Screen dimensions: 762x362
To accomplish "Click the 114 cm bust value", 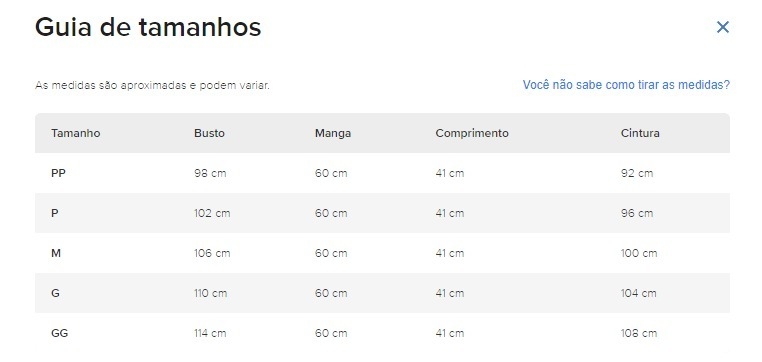I will coord(211,333).
